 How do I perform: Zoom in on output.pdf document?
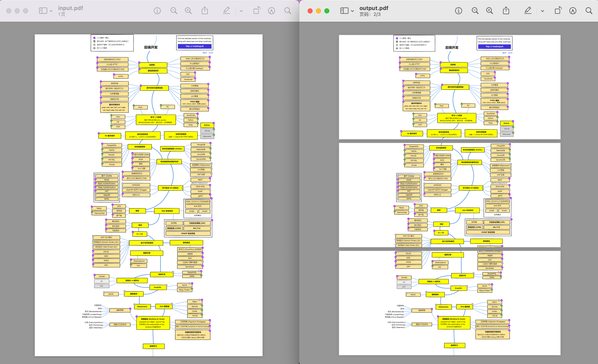pos(490,11)
